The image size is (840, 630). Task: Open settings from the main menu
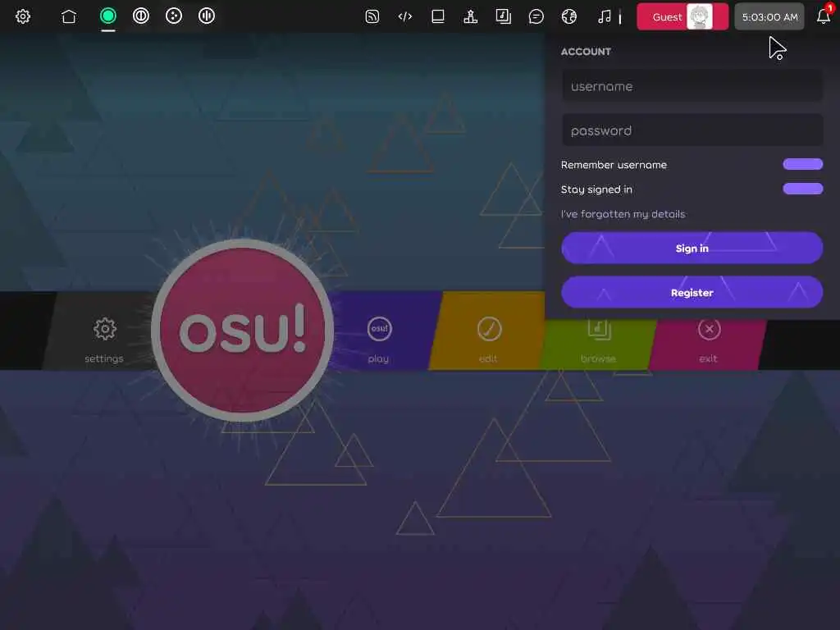(x=104, y=339)
